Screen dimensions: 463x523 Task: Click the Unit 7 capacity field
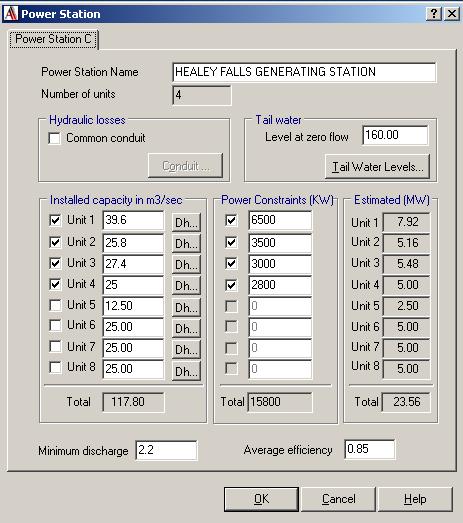(x=133, y=348)
